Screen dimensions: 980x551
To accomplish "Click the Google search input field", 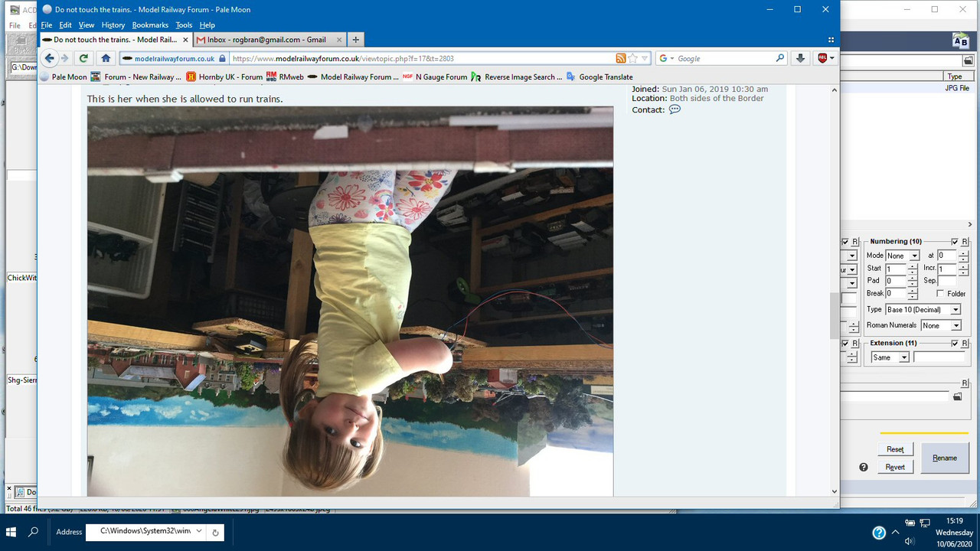I will pos(724,58).
